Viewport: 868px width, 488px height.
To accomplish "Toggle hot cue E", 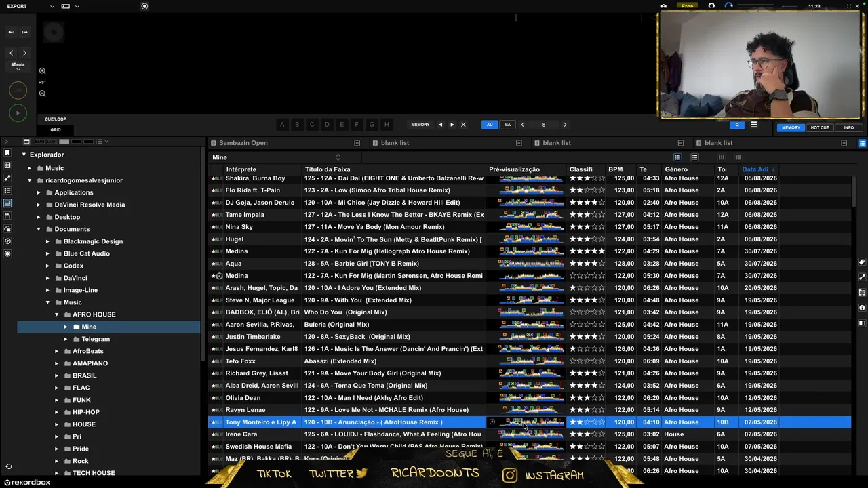I will [x=342, y=125].
